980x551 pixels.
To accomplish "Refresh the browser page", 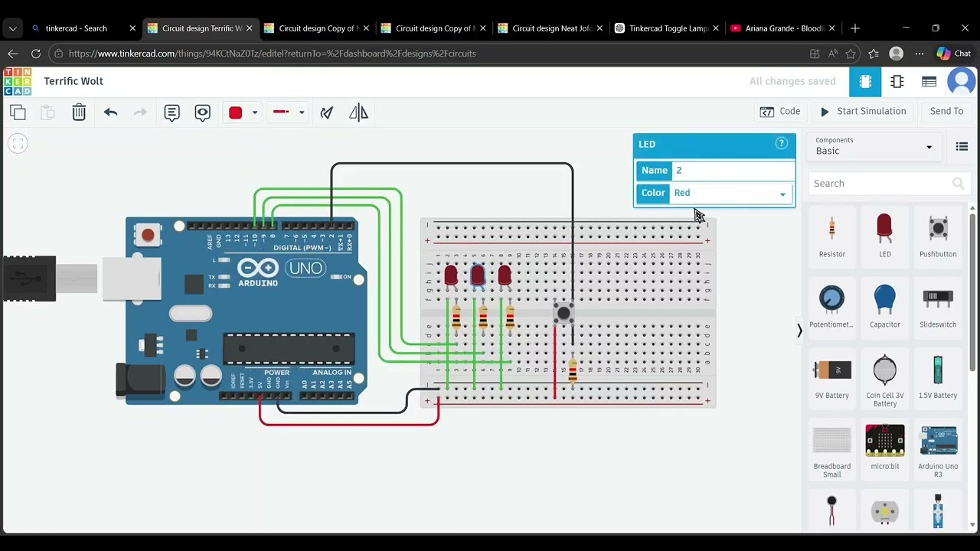I will [36, 54].
